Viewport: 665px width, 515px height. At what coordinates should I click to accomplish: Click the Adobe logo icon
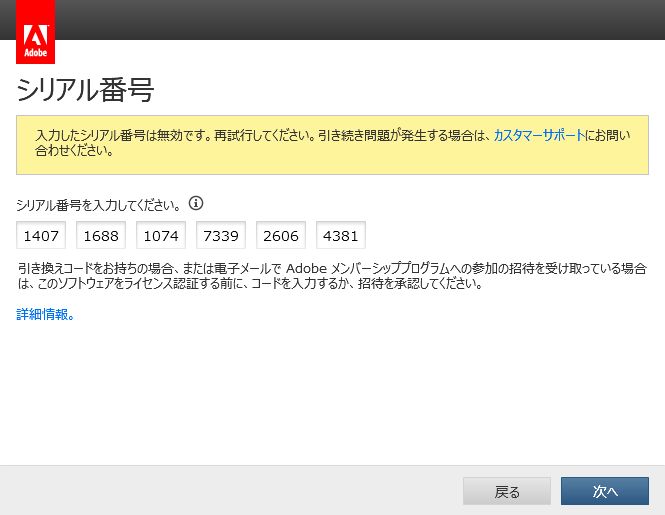(35, 32)
